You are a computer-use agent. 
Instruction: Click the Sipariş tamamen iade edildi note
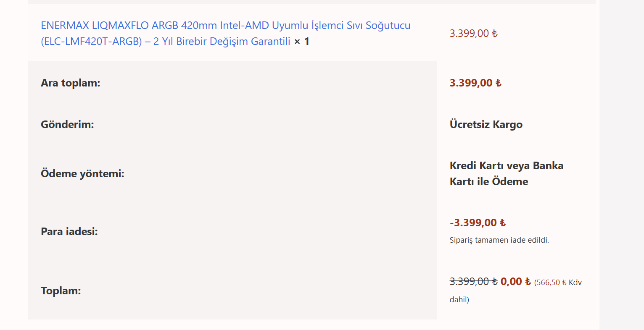pos(499,240)
